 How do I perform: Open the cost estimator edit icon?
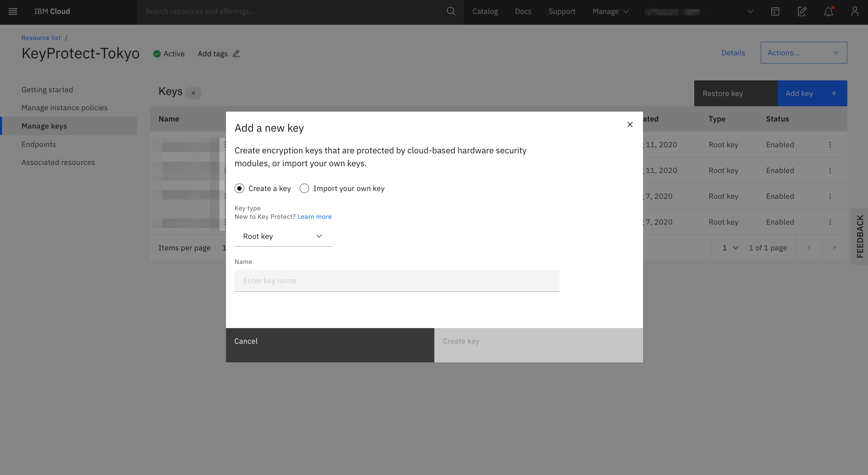[x=802, y=12]
